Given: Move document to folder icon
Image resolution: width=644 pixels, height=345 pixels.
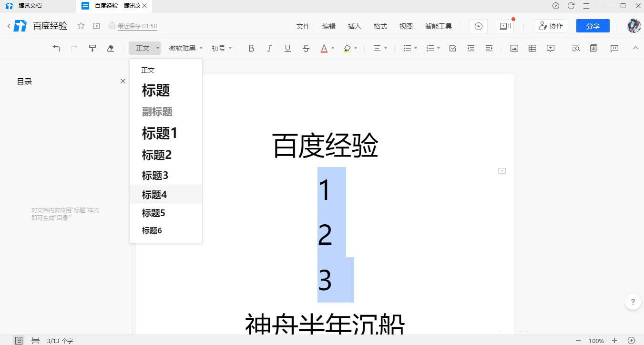Looking at the screenshot, I should pyautogui.click(x=96, y=26).
